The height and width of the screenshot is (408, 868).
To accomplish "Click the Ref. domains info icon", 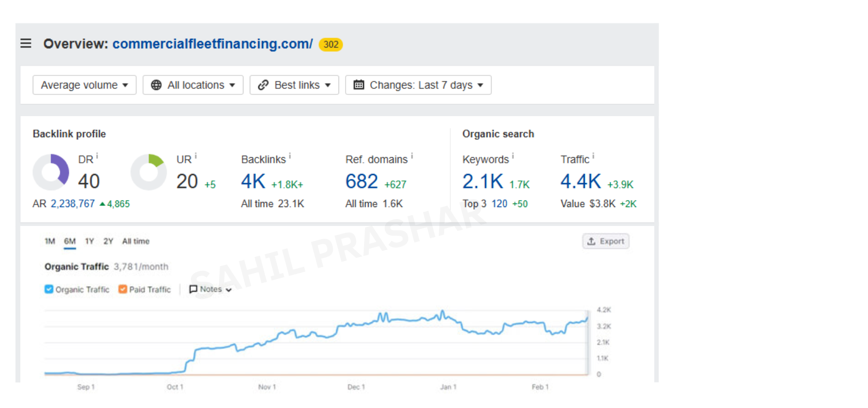I will (x=412, y=156).
